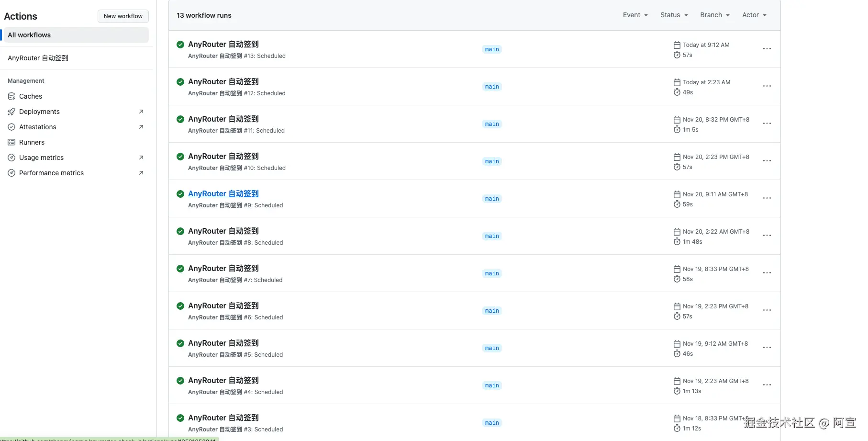Open the AnyRouter 自动签到 run #9 link
The height and width of the screenshot is (441, 868).
coord(223,193)
